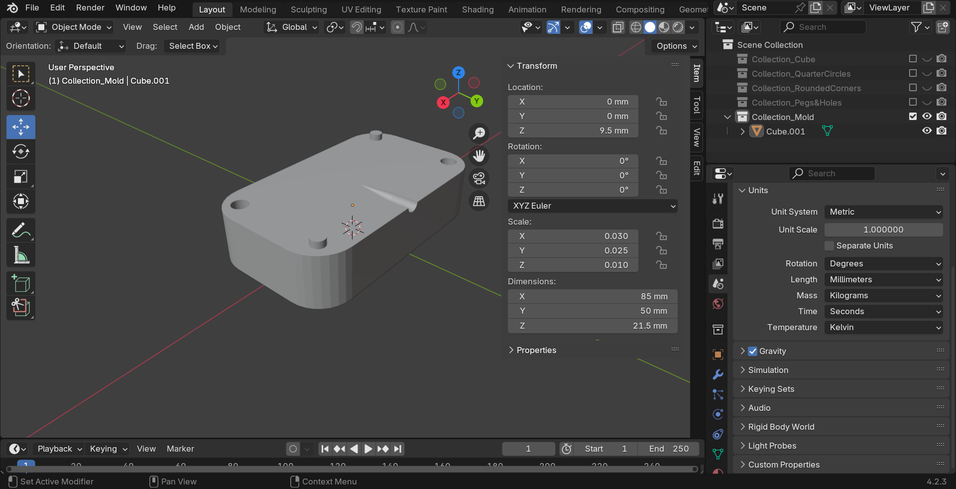Enable the Separate Units checkbox
This screenshot has width=956, height=489.
829,246
